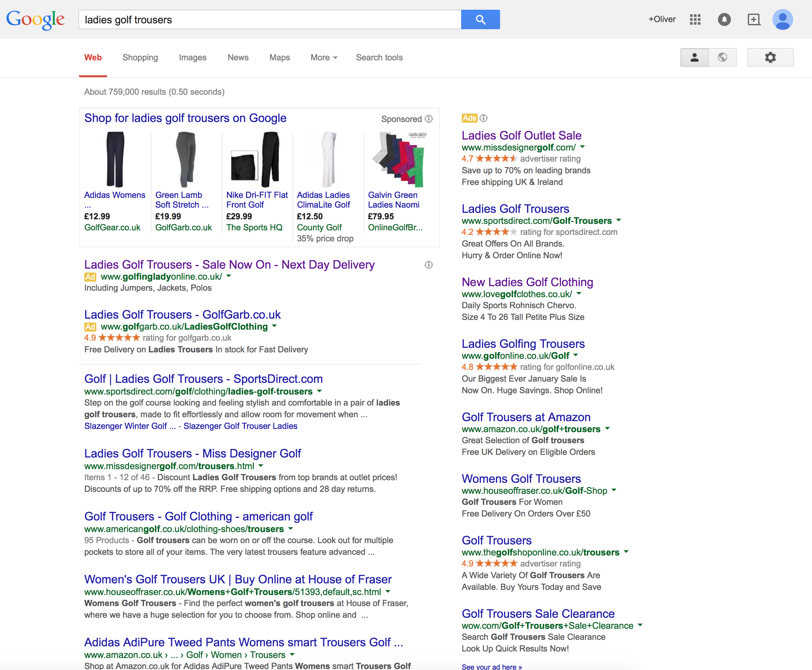Screen dimensions: 812x670
Task: Open the Google apps grid
Action: point(695,19)
